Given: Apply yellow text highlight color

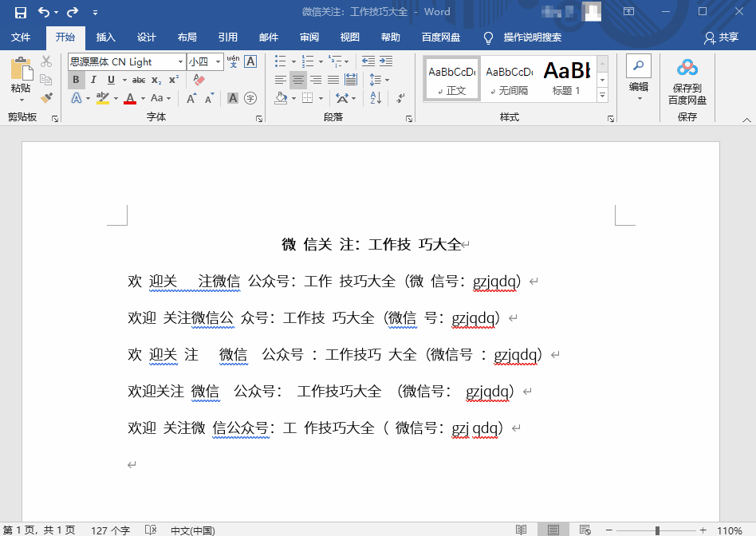Looking at the screenshot, I should tap(102, 98).
